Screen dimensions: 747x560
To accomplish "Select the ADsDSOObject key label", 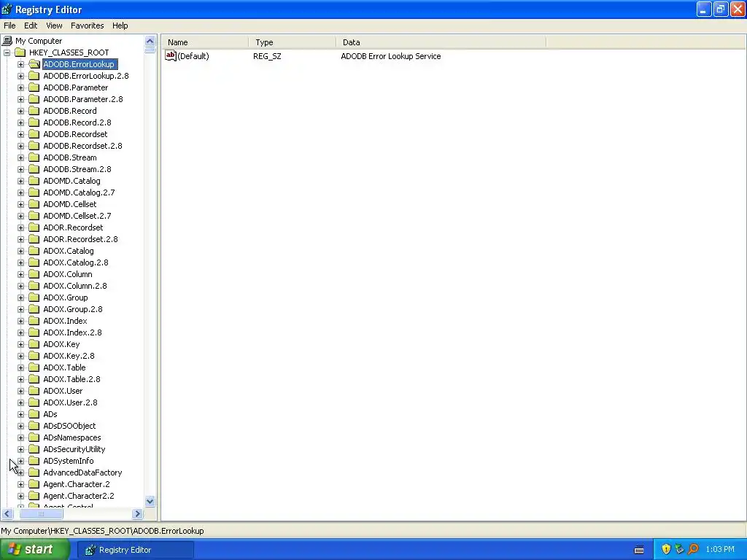I will click(x=69, y=426).
